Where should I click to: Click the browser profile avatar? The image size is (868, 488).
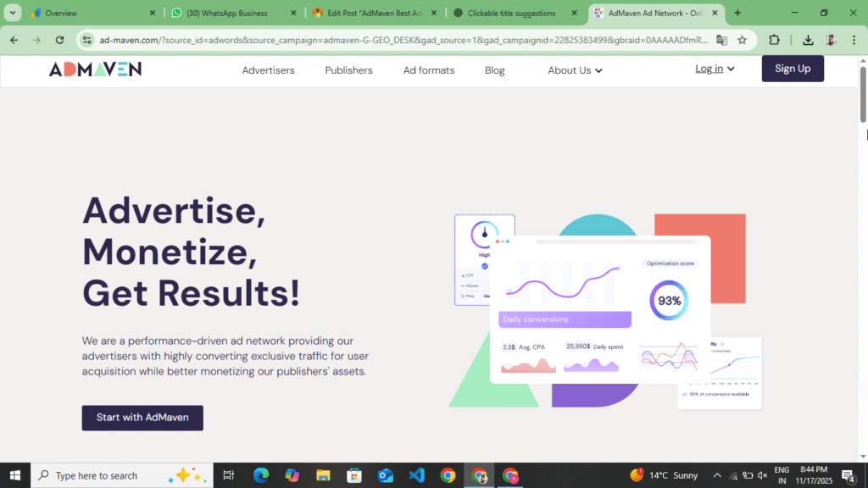point(829,39)
